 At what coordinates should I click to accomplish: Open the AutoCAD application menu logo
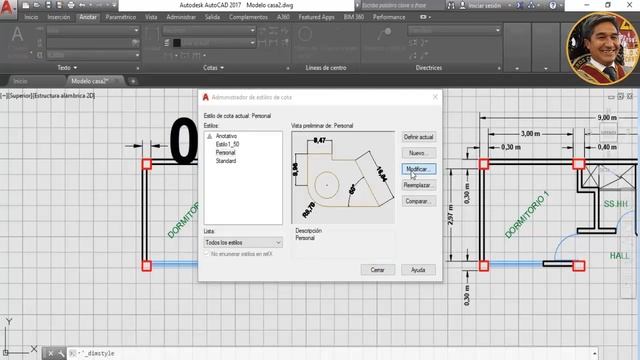tap(7, 8)
